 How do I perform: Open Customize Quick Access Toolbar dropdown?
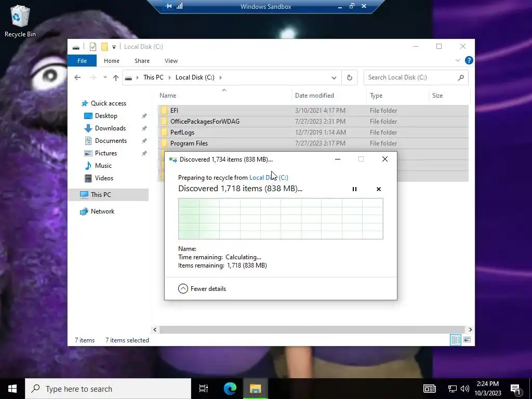[x=114, y=47]
